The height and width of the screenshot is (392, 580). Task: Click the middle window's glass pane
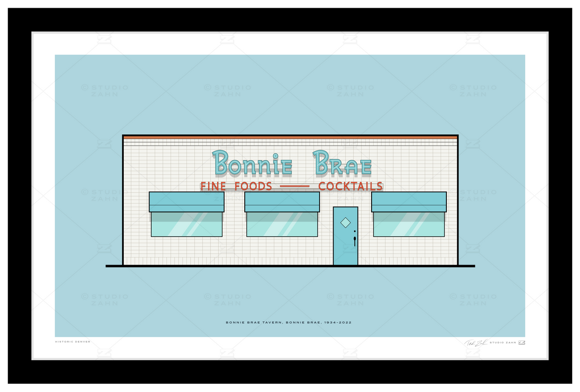click(282, 224)
